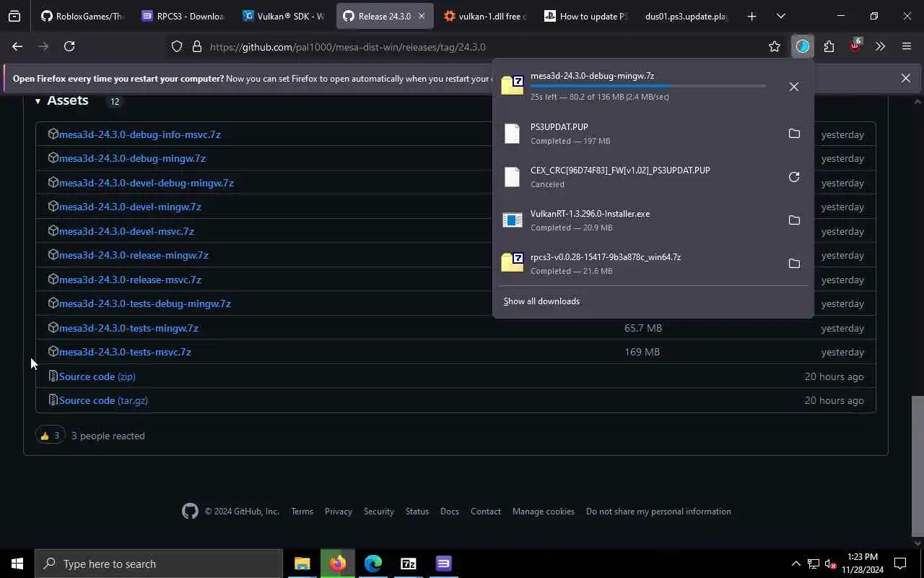Viewport: 924px width, 578px height.
Task: Close the Release 24.3.0 tab
Action: (422, 16)
